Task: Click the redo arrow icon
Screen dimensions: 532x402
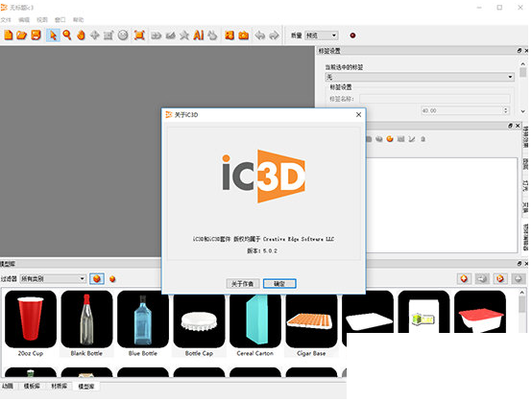Action: coord(274,35)
